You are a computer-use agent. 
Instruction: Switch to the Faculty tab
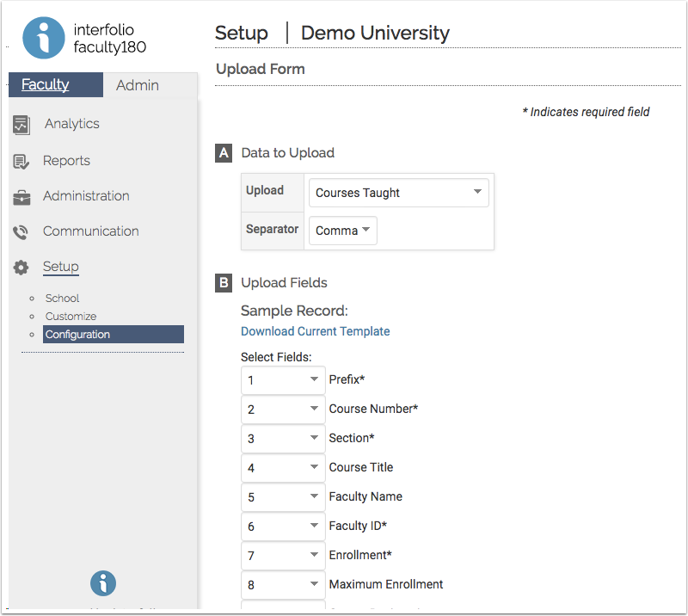pos(46,84)
